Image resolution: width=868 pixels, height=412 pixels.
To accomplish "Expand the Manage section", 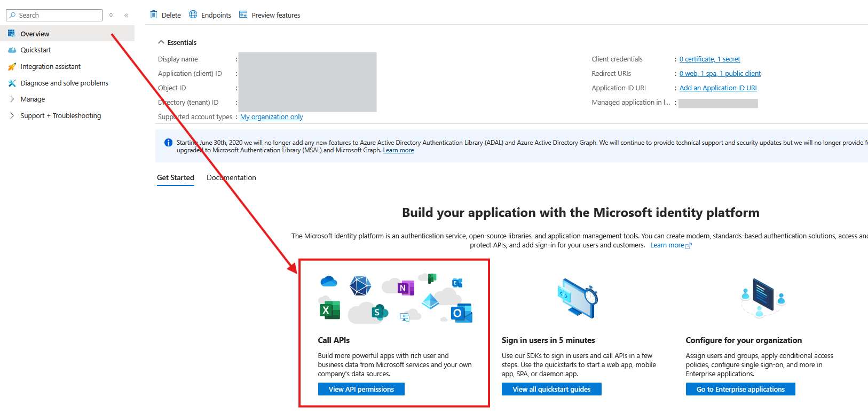I will click(x=12, y=99).
